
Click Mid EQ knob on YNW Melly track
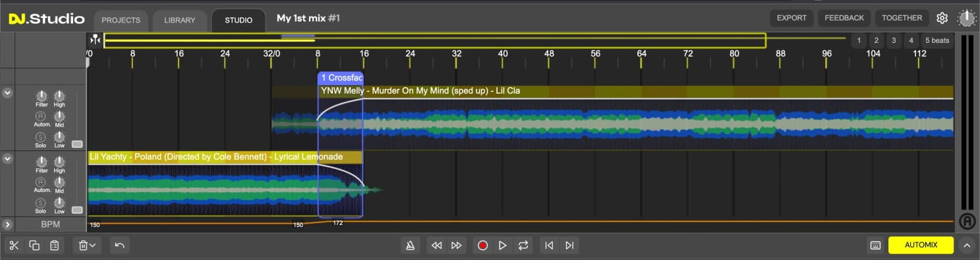click(59, 117)
